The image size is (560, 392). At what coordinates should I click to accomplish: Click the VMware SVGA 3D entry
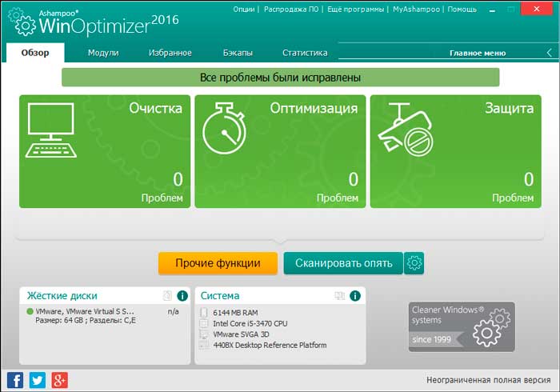(x=241, y=334)
